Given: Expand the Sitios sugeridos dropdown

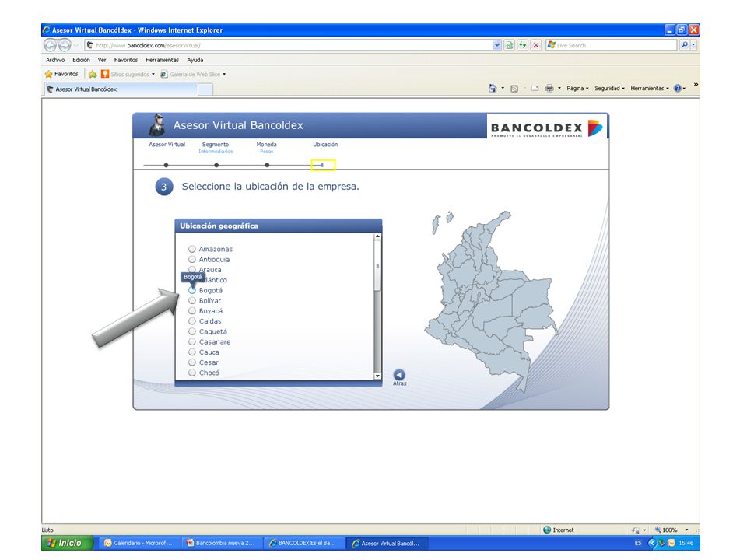Looking at the screenshot, I should (x=153, y=75).
